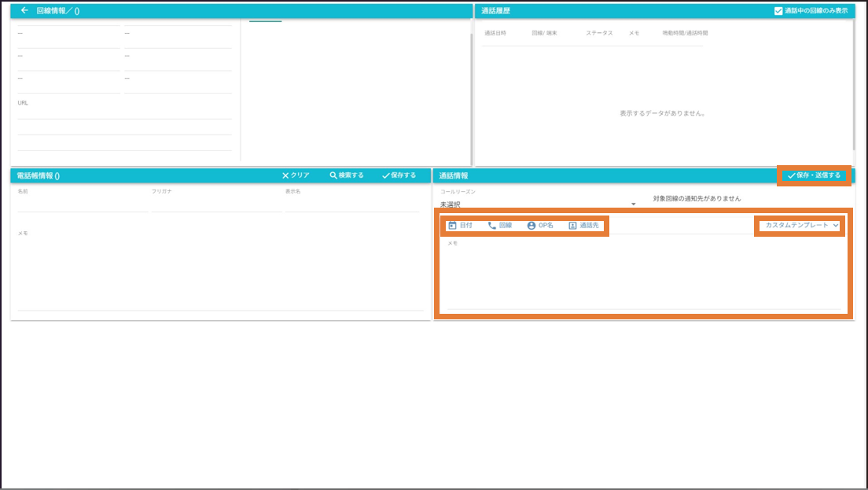The height and width of the screenshot is (490, 868).
Task: Click the 名前 input field
Action: coord(82,205)
